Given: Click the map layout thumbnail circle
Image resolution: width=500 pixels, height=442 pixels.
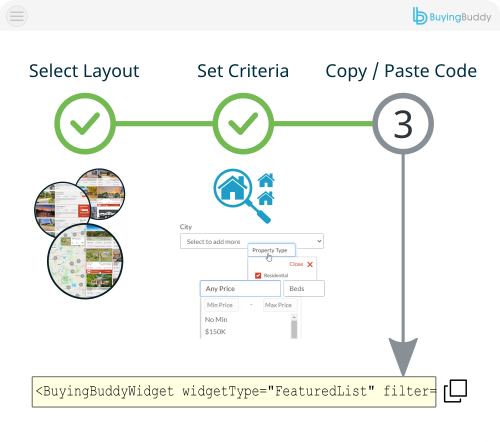Looking at the screenshot, I should 85,261.
